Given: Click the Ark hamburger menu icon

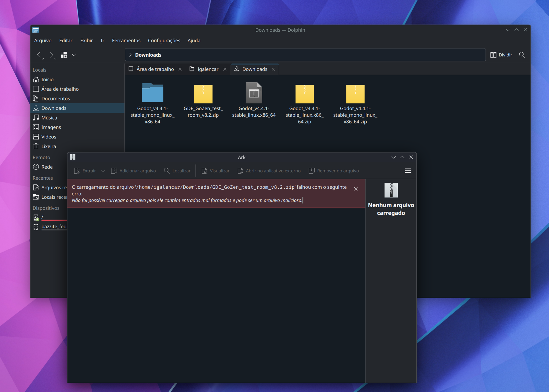Looking at the screenshot, I should coord(407,171).
